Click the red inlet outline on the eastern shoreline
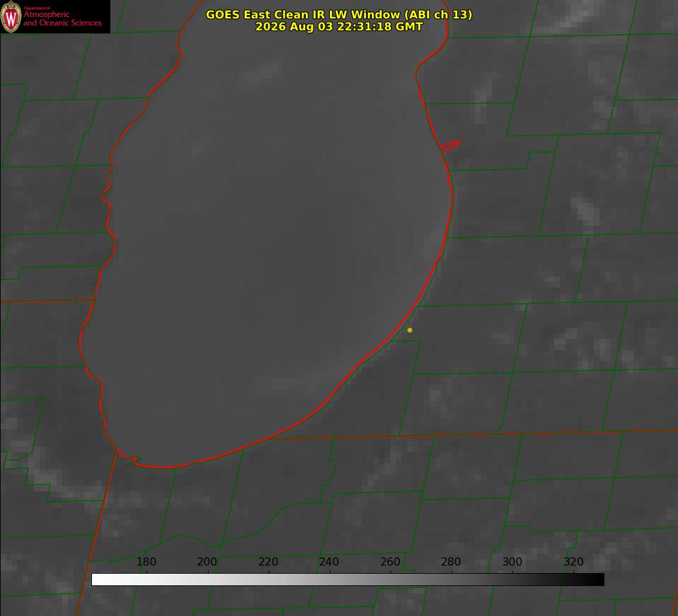 [450, 145]
